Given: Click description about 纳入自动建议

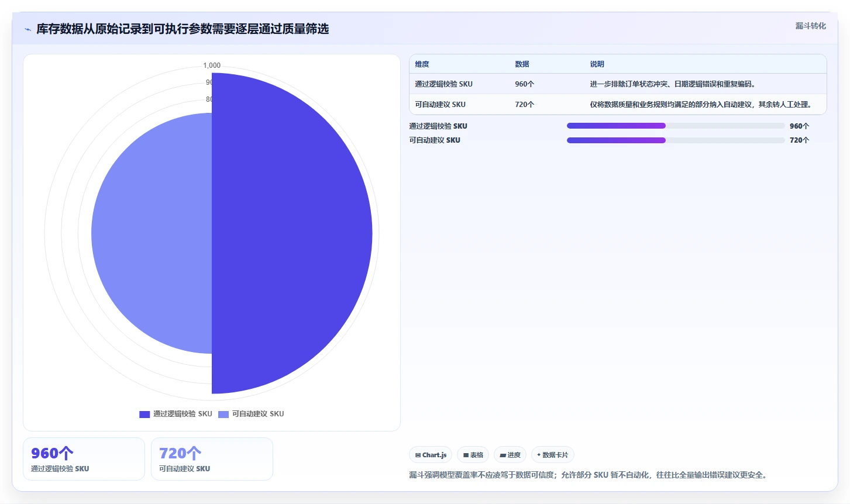Looking at the screenshot, I should coord(701,105).
